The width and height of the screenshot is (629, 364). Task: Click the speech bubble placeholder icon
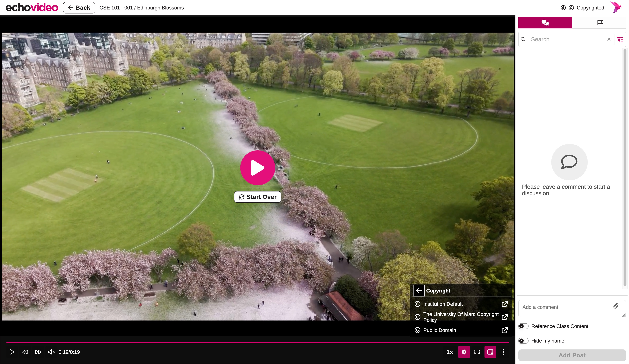569,162
